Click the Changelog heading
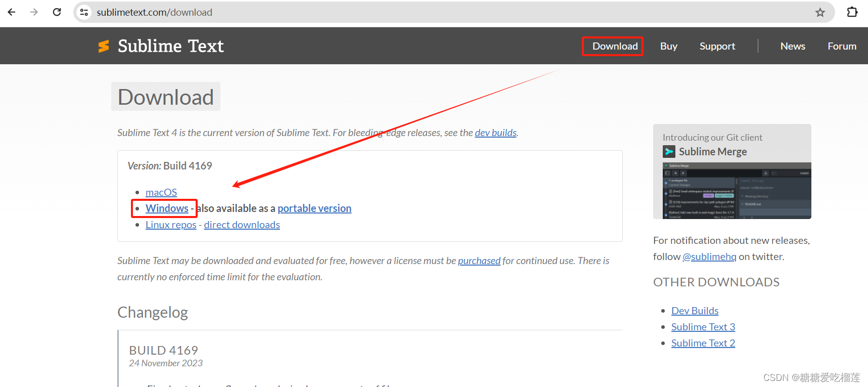The image size is (868, 387). point(153,313)
